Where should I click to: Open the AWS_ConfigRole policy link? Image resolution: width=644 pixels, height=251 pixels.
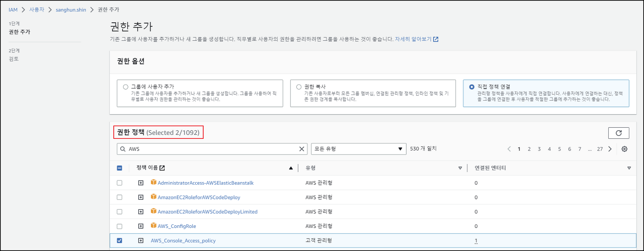177,226
